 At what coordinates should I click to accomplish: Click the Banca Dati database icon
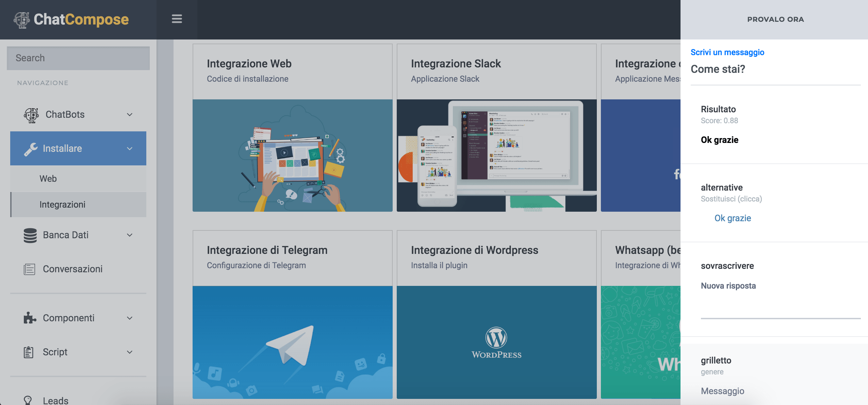point(30,235)
